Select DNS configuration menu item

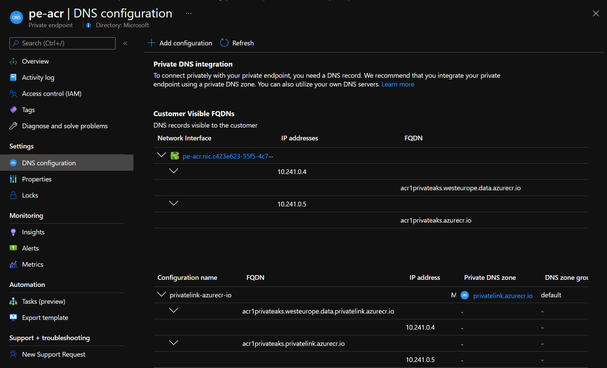coord(67,163)
